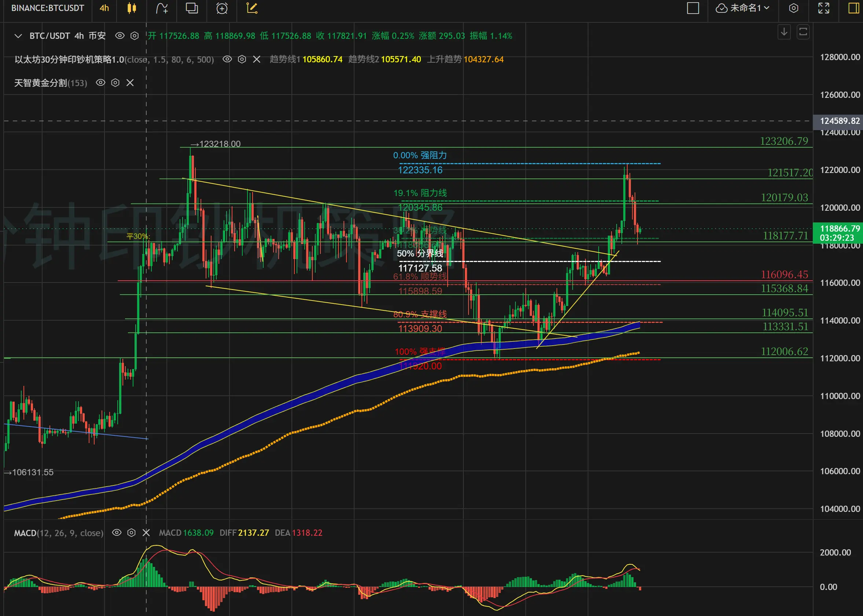This screenshot has height=616, width=863.
Task: Click the 112006.62 level label at right
Action: point(785,351)
